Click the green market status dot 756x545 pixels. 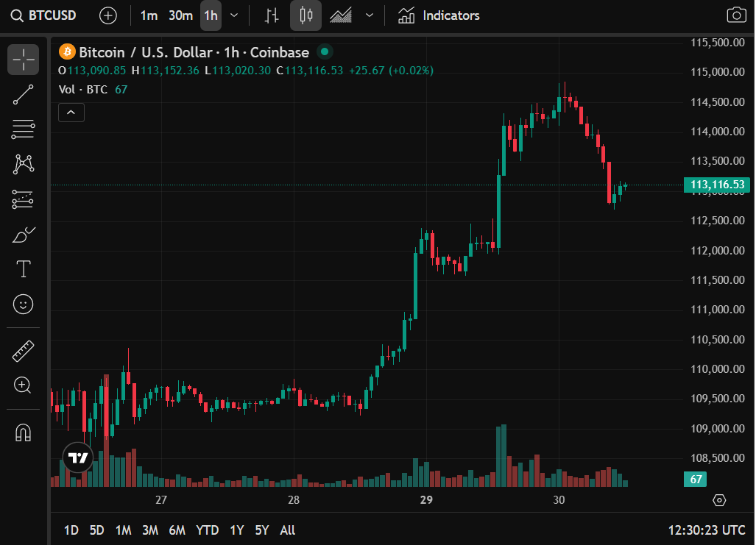click(325, 51)
